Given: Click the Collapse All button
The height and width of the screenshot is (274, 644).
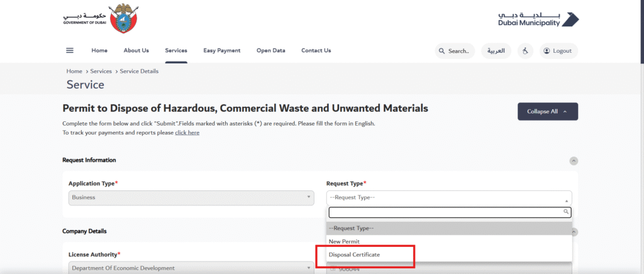Looking at the screenshot, I should tap(547, 111).
